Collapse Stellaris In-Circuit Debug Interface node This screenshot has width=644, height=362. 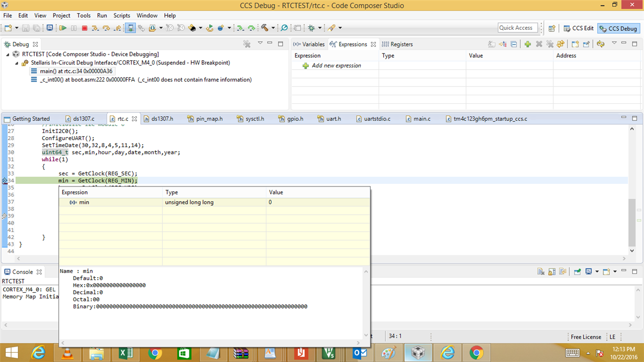[x=17, y=63]
